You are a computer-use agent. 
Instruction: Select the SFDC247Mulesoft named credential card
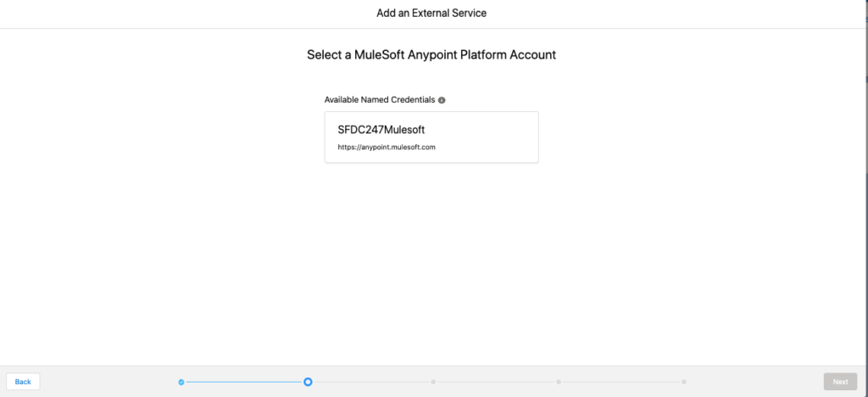click(x=431, y=137)
